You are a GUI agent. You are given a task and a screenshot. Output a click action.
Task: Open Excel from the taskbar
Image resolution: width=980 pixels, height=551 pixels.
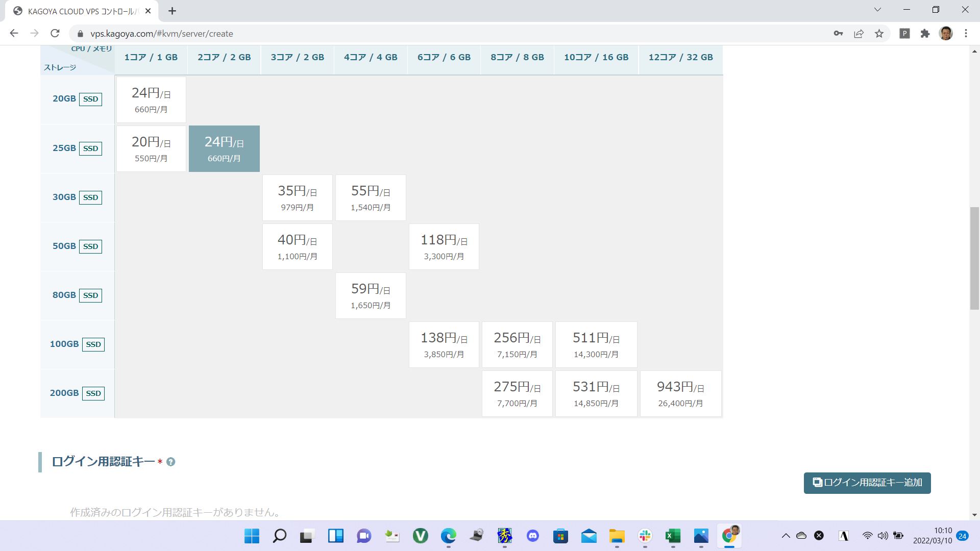(x=673, y=536)
